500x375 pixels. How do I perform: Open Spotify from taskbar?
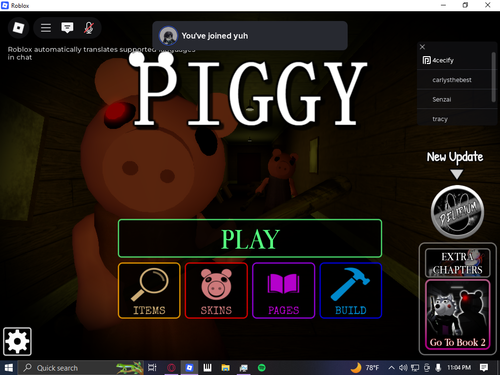click(262, 368)
